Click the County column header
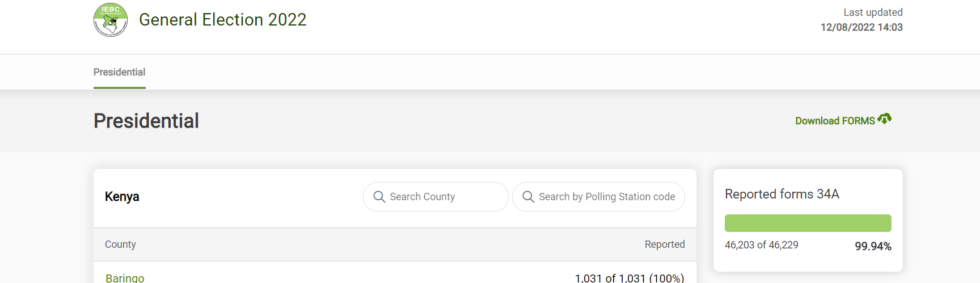This screenshot has height=283, width=980. [x=120, y=244]
